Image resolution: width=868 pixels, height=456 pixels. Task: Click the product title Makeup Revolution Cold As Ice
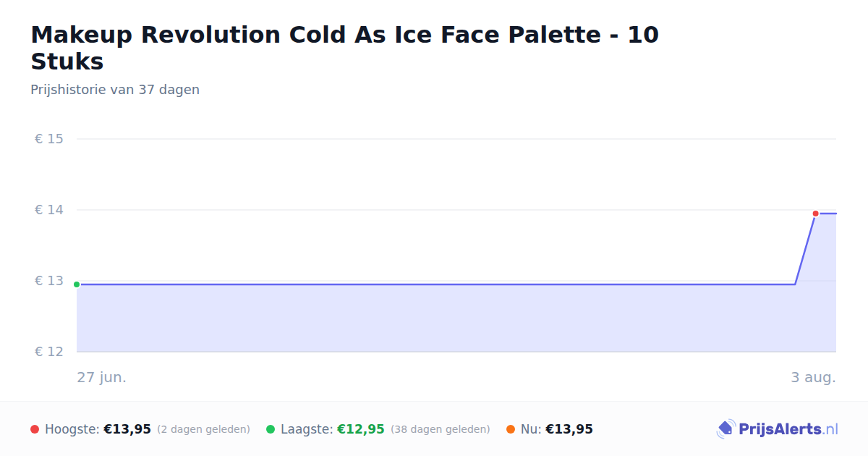coord(344,48)
